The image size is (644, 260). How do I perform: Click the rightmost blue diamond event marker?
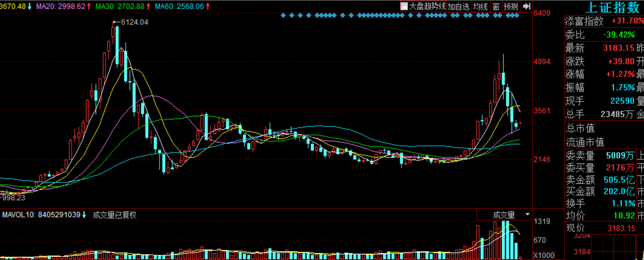pyautogui.click(x=517, y=15)
